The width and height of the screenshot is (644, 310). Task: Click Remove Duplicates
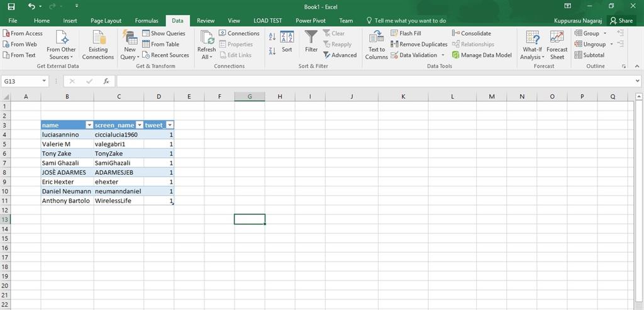coord(419,44)
